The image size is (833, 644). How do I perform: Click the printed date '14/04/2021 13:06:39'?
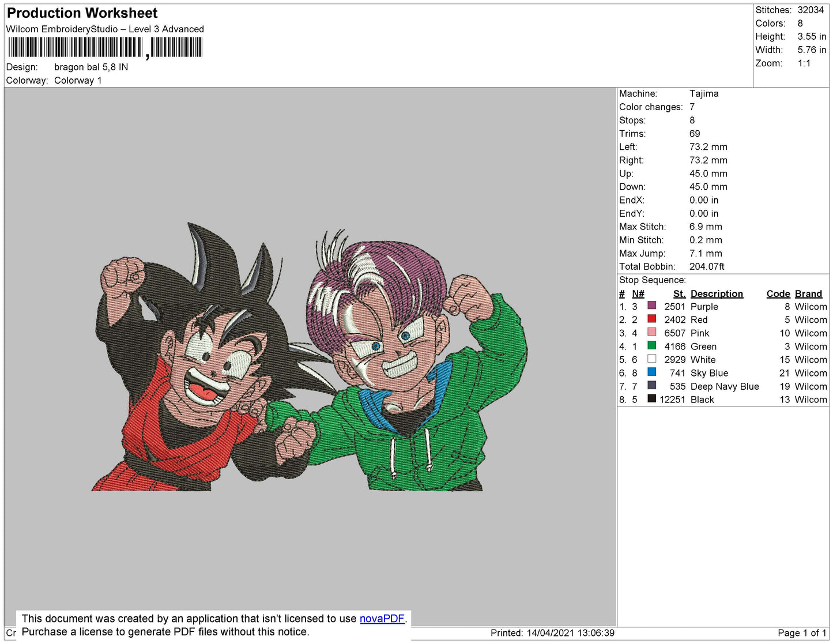coord(571,632)
